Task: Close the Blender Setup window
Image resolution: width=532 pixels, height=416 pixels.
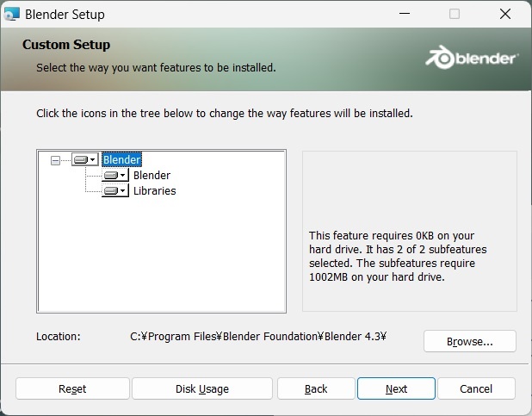Action: (505, 14)
